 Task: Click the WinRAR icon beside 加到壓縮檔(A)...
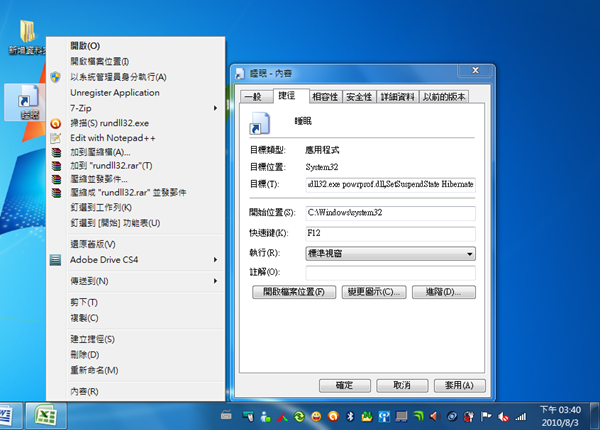(x=56, y=153)
